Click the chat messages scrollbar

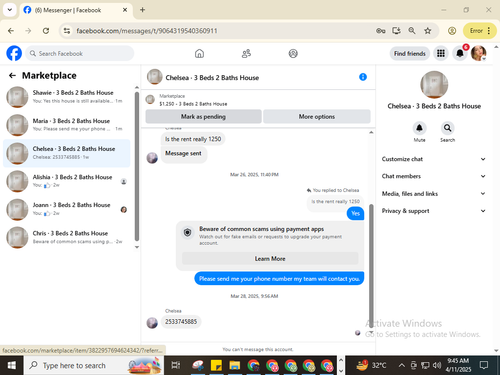[x=371, y=265]
